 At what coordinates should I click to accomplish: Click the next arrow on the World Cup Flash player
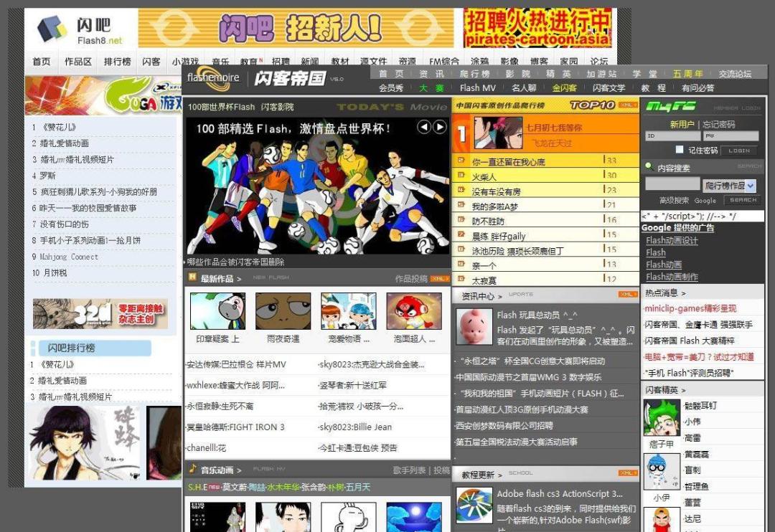pos(441,127)
